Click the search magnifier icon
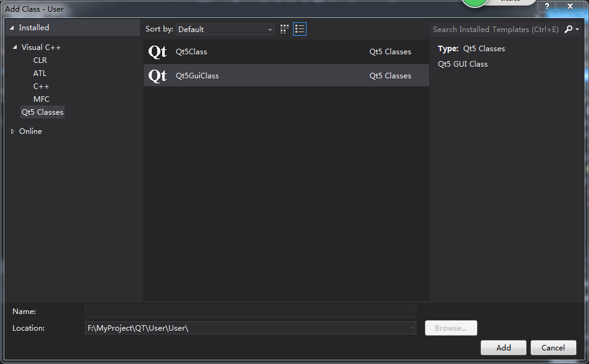The image size is (589, 364). click(x=569, y=29)
